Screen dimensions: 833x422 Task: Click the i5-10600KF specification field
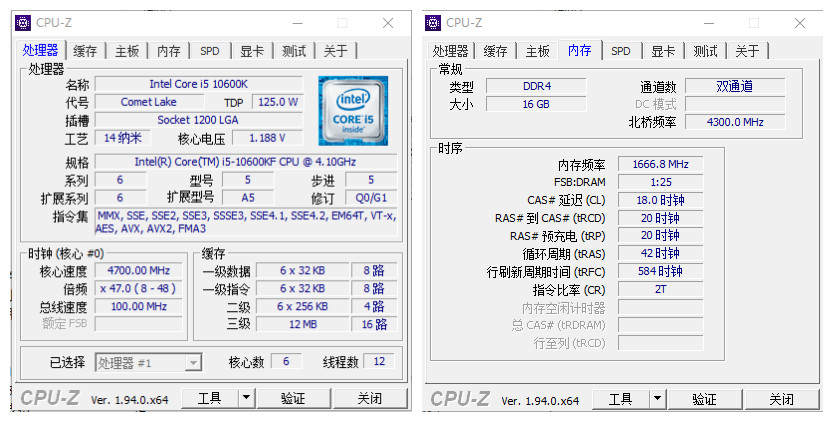click(245, 162)
